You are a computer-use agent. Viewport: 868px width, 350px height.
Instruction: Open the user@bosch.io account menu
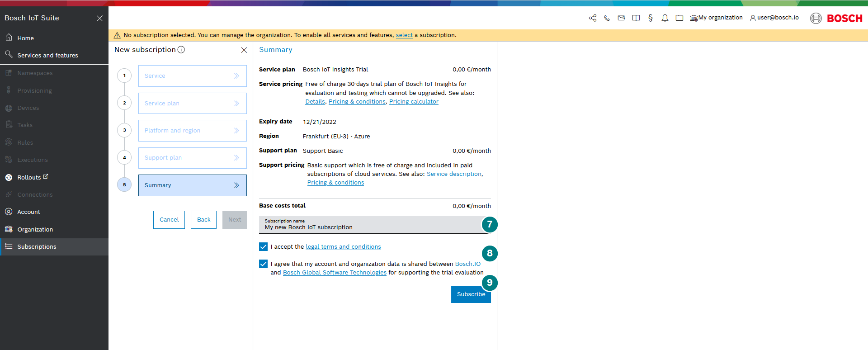pyautogui.click(x=774, y=18)
